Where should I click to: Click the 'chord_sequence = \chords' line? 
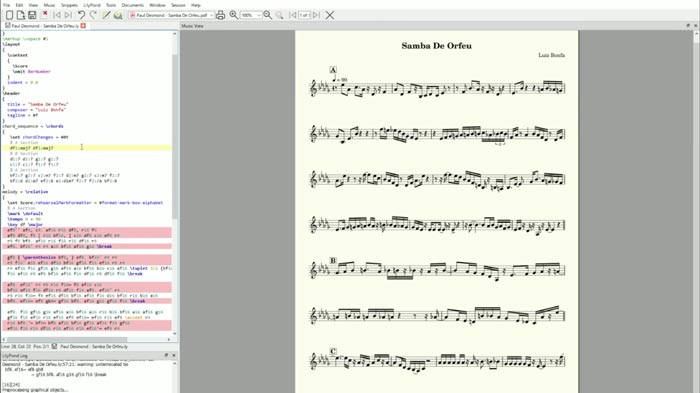click(x=33, y=126)
